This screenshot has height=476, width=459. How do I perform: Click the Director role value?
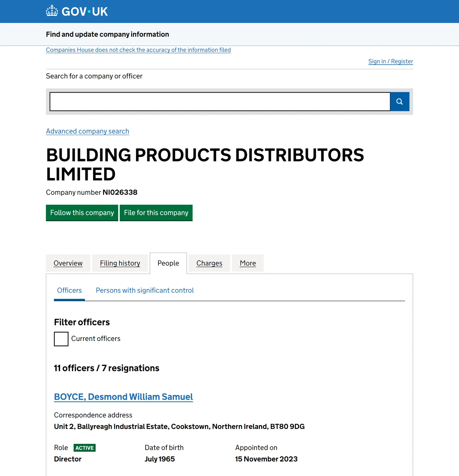coord(68,459)
